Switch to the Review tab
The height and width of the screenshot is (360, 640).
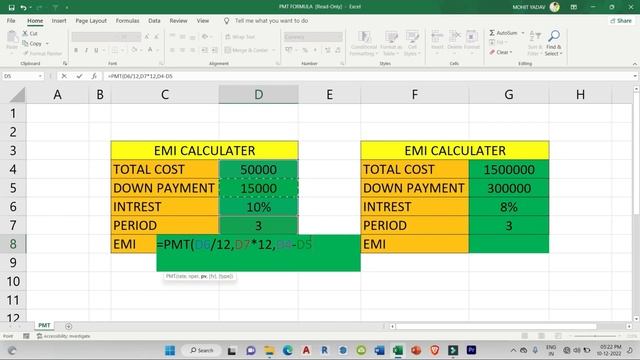click(x=178, y=20)
